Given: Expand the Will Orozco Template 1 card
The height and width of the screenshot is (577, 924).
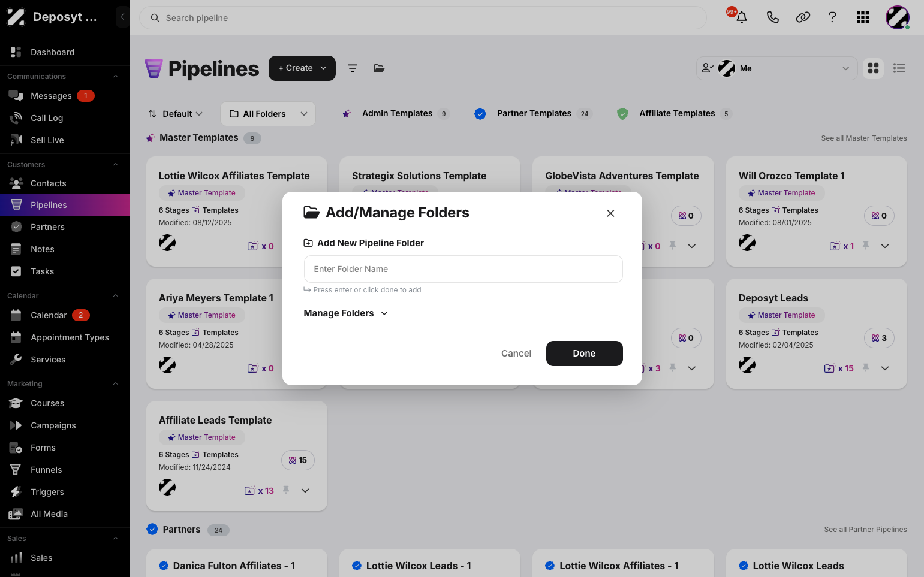Looking at the screenshot, I should coord(885,246).
